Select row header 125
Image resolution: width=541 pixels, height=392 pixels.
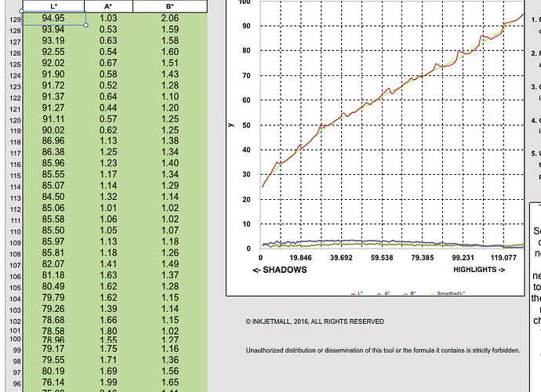(x=15, y=64)
